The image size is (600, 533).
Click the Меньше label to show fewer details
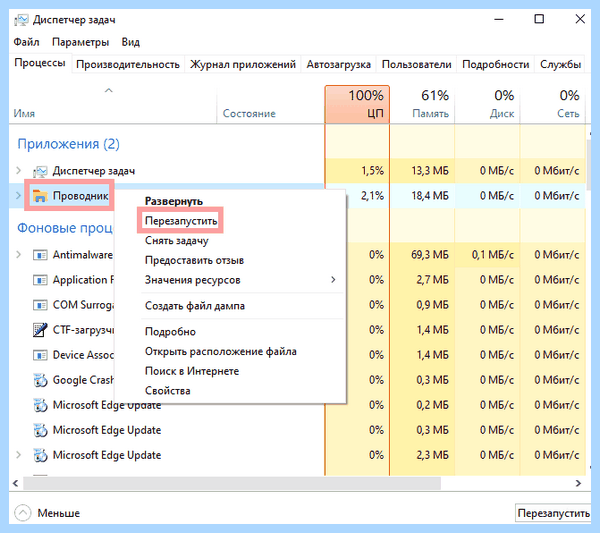pyautogui.click(x=59, y=513)
